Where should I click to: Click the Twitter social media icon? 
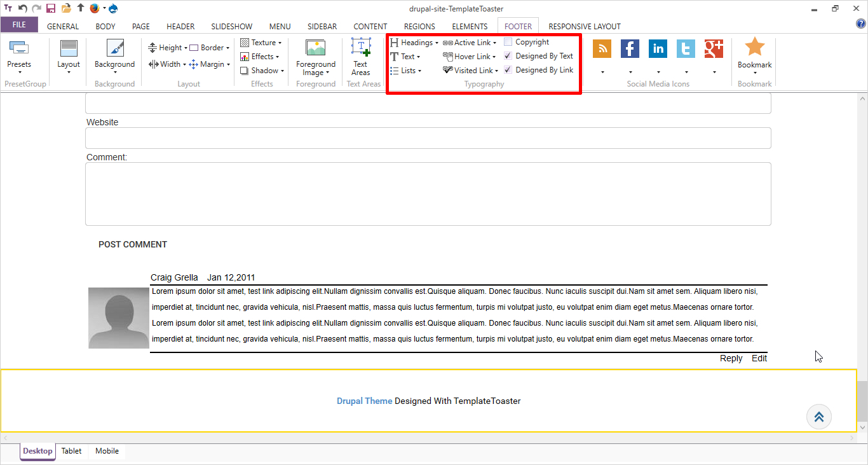click(x=686, y=49)
